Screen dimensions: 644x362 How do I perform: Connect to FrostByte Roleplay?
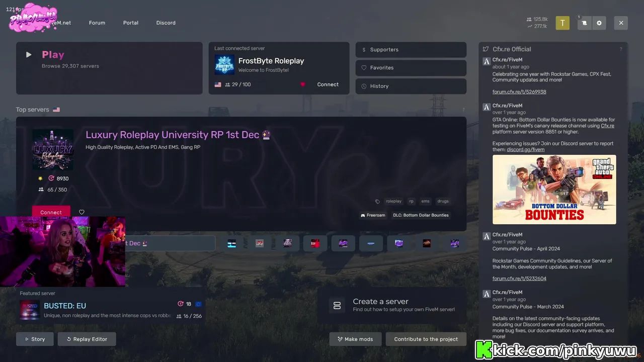pyautogui.click(x=328, y=84)
